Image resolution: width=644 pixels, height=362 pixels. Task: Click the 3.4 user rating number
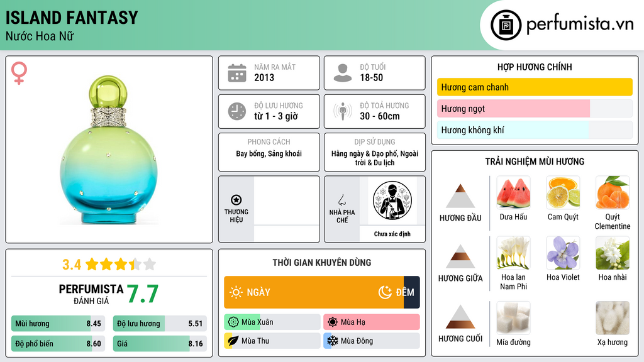pyautogui.click(x=72, y=265)
